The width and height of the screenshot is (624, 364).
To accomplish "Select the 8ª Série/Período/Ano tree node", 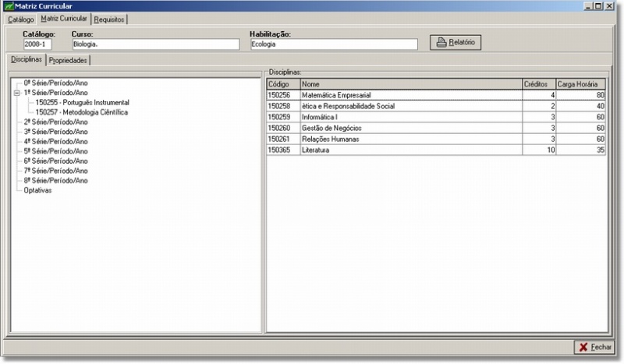I will pos(55,180).
